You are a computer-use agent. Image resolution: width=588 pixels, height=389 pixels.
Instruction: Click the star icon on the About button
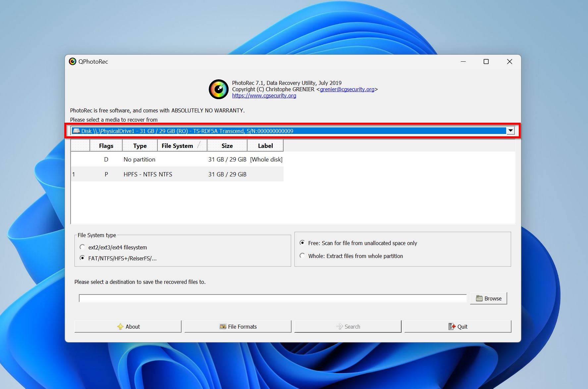[x=121, y=326]
